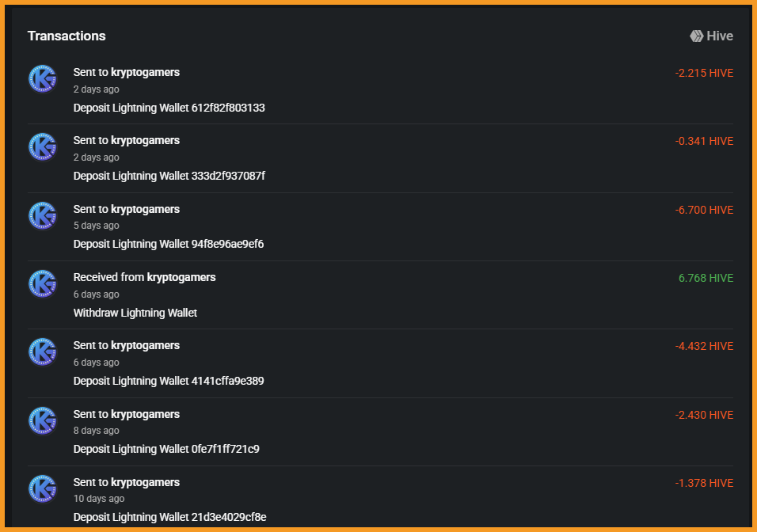This screenshot has height=532, width=757.
Task: Open kryptogamers link in the -2.215 HIVE transaction
Action: [x=146, y=72]
